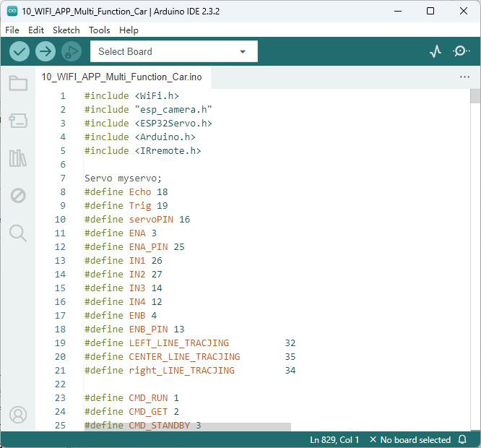Maximize the Arduino IDE window
481x448 pixels.
pos(430,11)
